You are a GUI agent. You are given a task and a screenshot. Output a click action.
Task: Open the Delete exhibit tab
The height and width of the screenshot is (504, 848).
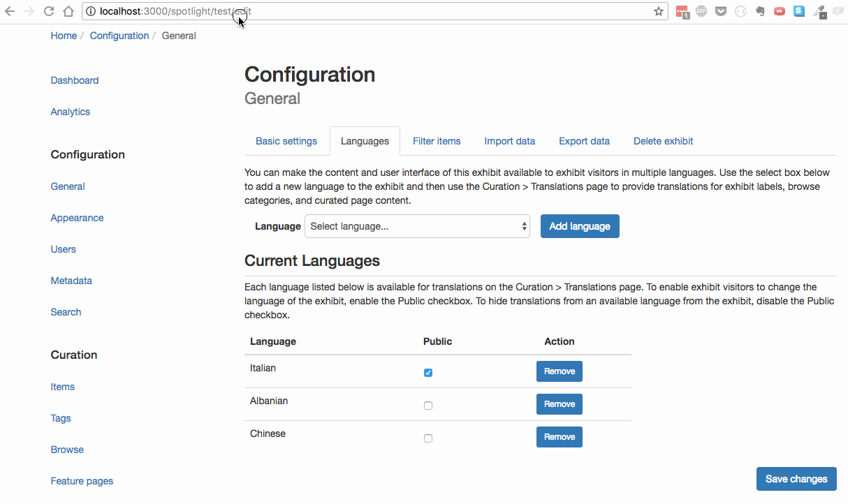pos(663,141)
